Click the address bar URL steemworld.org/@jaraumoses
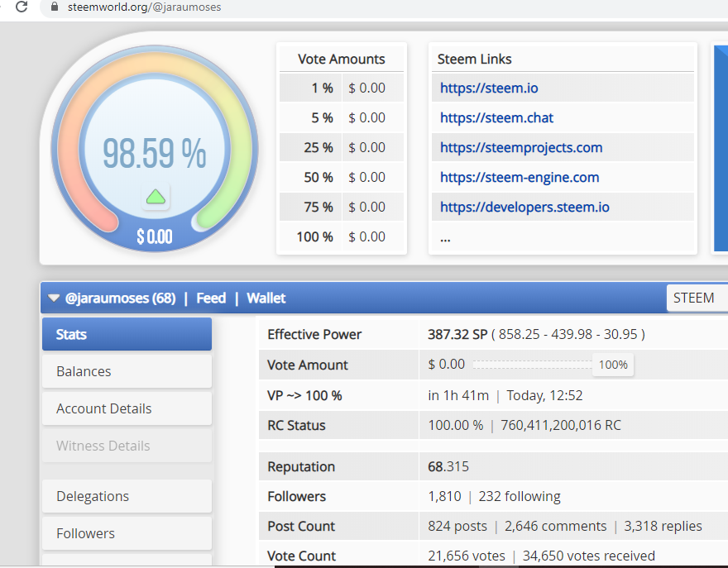 (145, 7)
